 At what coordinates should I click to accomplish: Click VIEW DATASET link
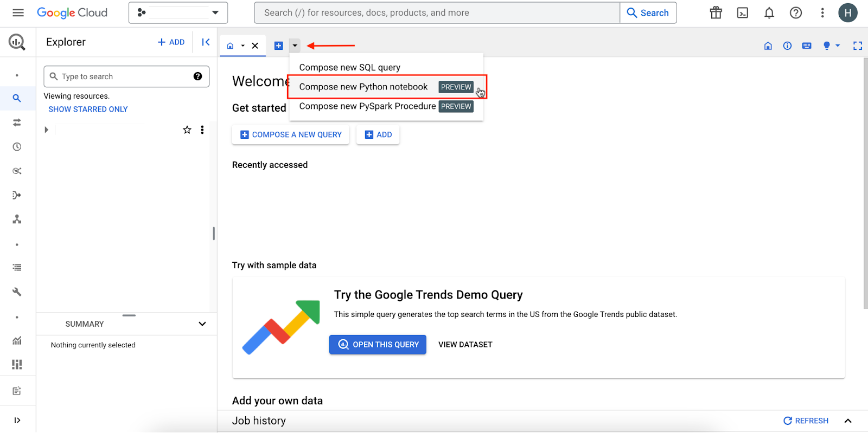tap(465, 345)
